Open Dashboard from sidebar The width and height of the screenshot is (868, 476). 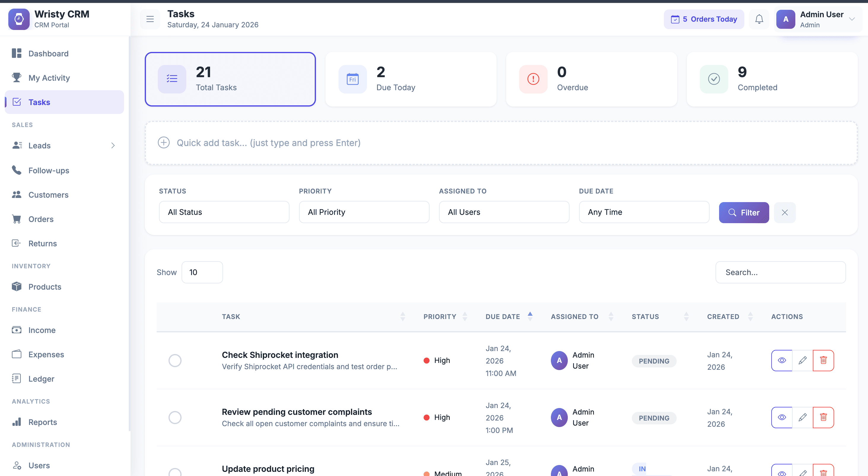[48, 54]
